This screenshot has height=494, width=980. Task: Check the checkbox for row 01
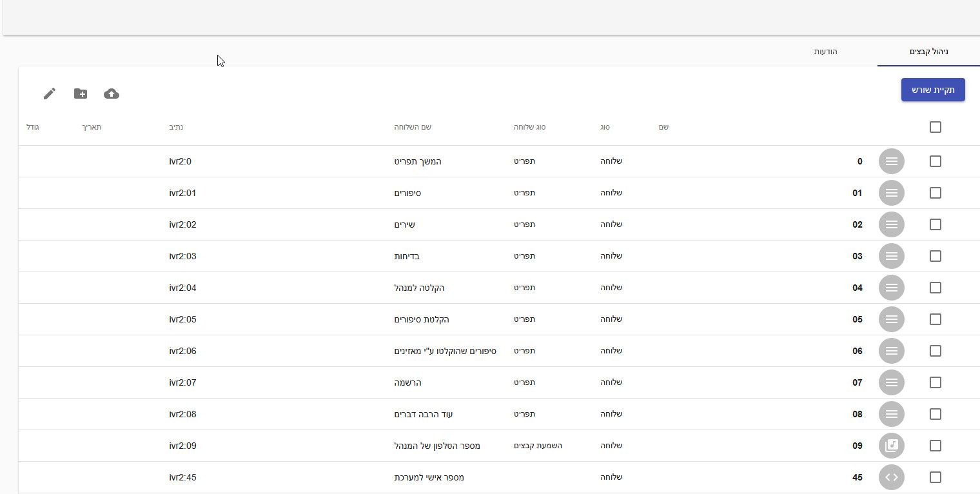point(936,193)
